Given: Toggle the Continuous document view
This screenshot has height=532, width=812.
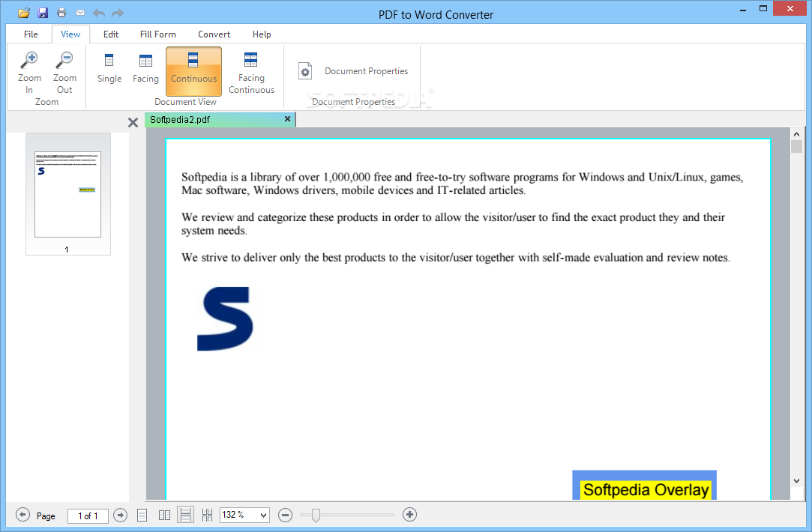Looking at the screenshot, I should (193, 71).
